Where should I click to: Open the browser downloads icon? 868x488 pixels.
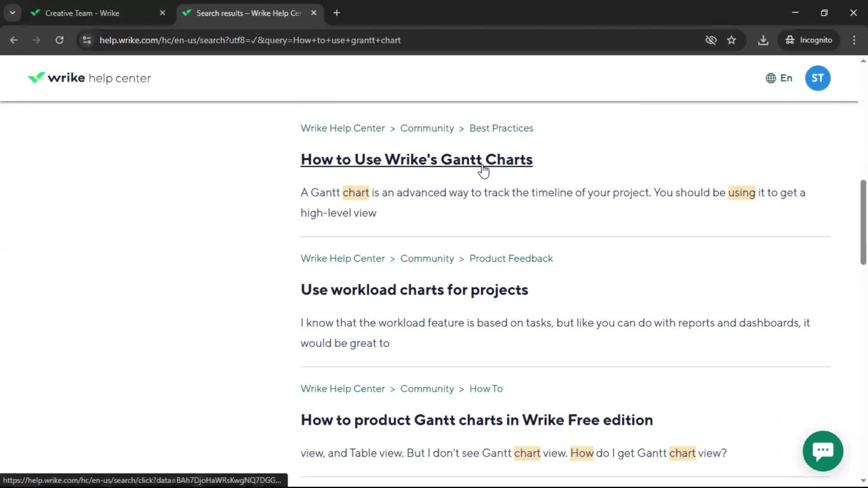click(x=763, y=40)
